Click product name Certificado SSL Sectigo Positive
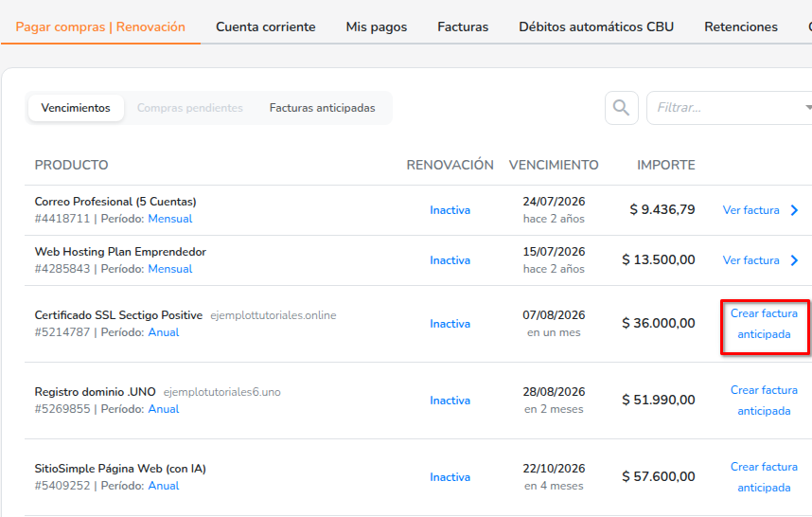The width and height of the screenshot is (812, 517). point(118,315)
